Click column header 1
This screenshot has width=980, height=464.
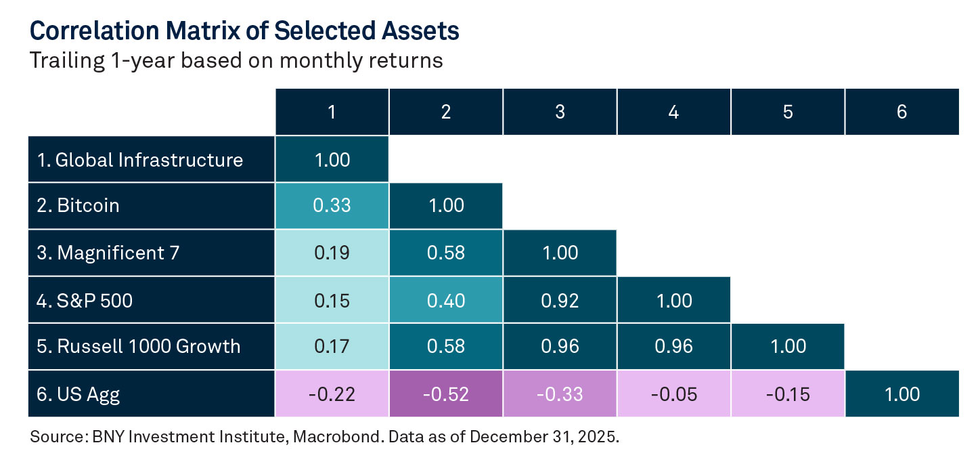(x=332, y=112)
